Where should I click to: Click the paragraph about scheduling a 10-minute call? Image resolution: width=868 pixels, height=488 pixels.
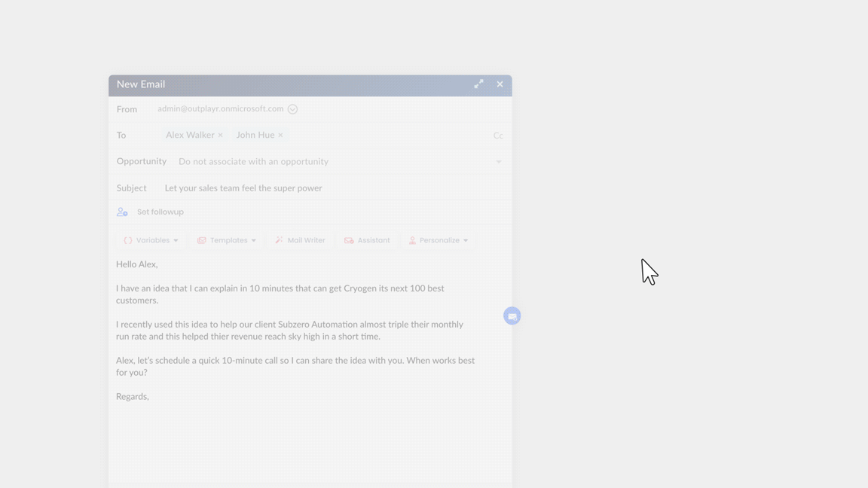(295, 366)
